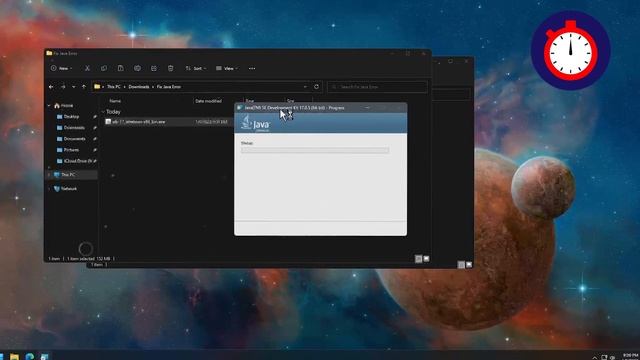Viewport: 640px width, 360px height.
Task: Click the Copy icon in the toolbar
Action: tap(104, 69)
